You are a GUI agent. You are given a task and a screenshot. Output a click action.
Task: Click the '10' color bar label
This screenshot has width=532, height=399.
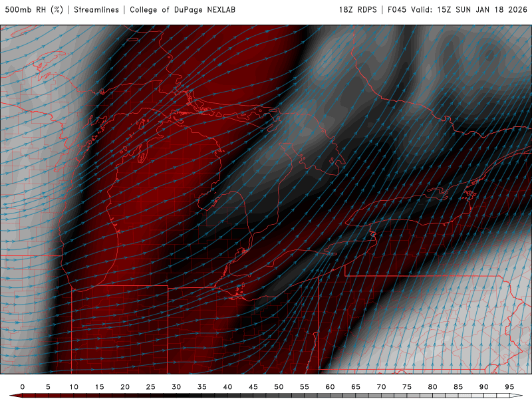[x=74, y=387]
